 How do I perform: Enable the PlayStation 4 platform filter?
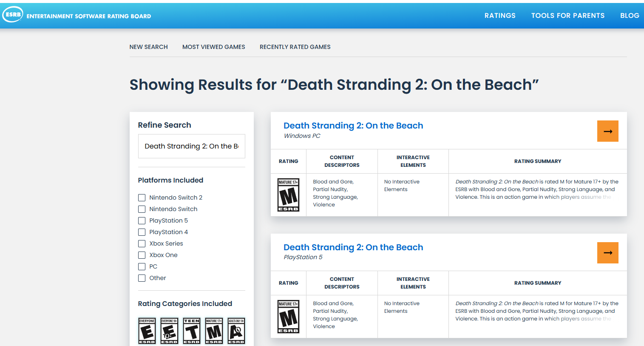142,232
